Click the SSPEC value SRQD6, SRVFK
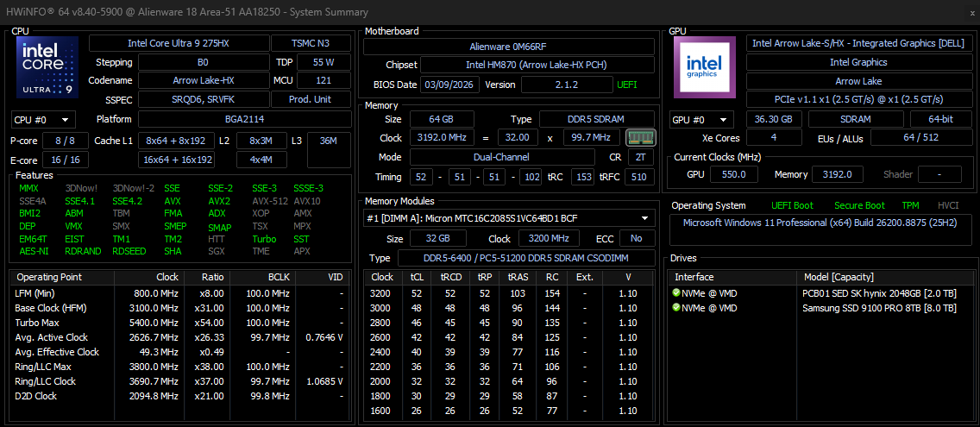 point(203,99)
